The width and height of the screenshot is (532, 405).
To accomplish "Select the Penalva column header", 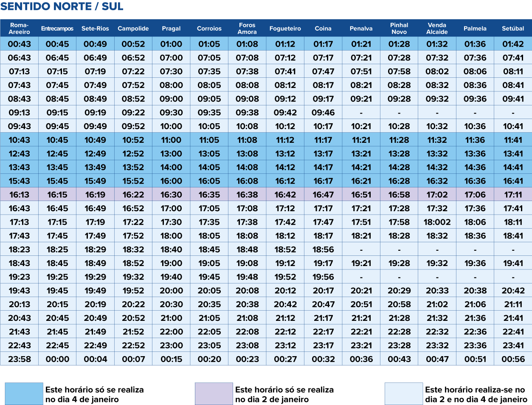I will pyautogui.click(x=361, y=28).
